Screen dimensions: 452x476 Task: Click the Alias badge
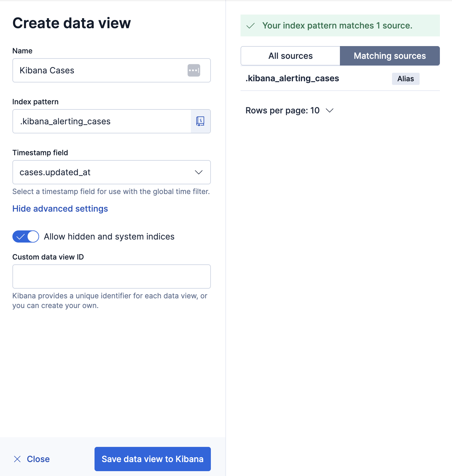click(405, 79)
